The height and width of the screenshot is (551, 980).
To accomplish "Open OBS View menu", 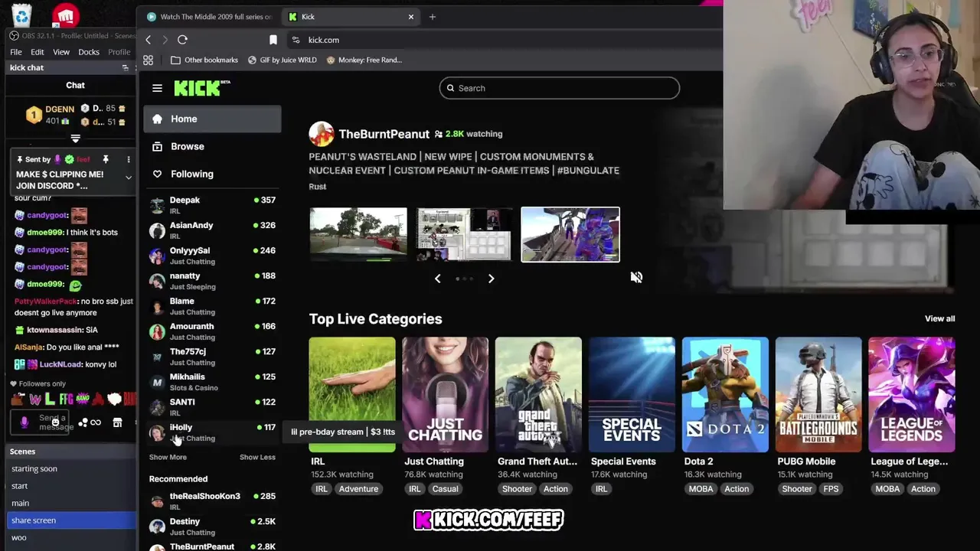I will (x=61, y=52).
